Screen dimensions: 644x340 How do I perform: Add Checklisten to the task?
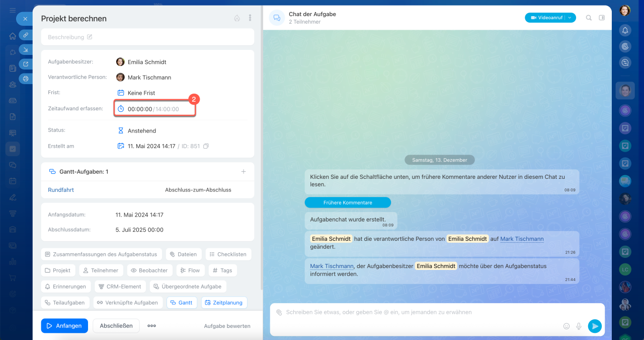point(228,254)
